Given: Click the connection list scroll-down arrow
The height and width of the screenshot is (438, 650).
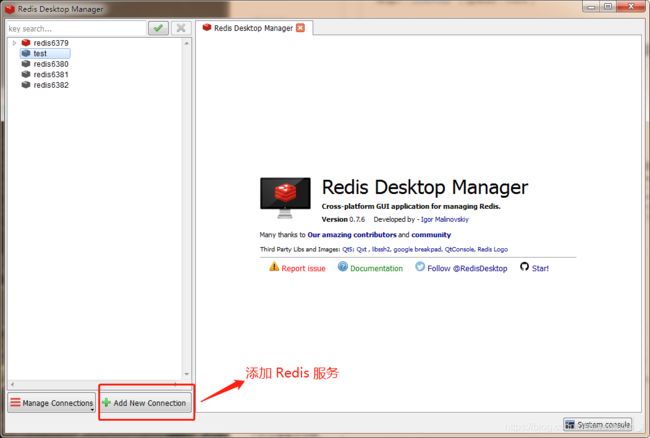Looking at the screenshot, I should tap(187, 374).
